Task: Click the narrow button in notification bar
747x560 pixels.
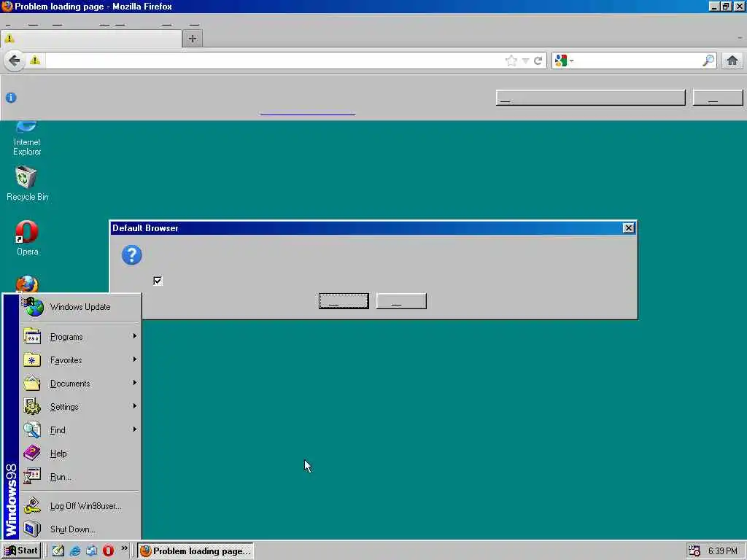Action: click(718, 98)
